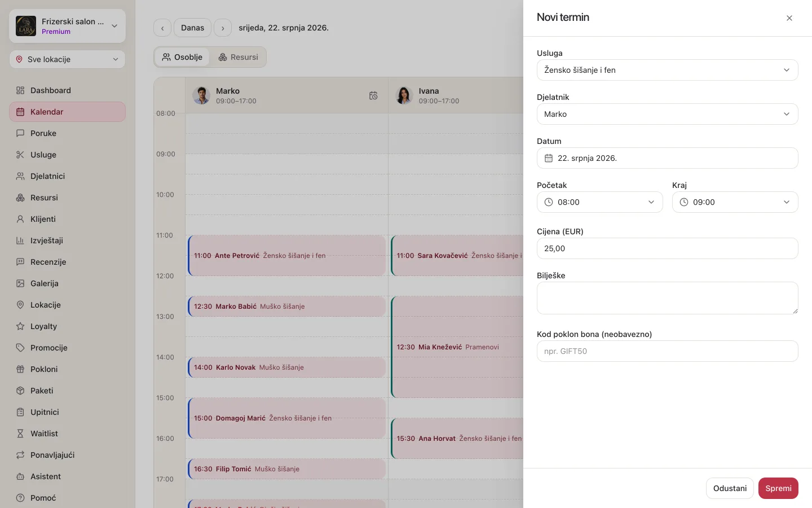Click the Kod poklon bona input

[668, 351]
